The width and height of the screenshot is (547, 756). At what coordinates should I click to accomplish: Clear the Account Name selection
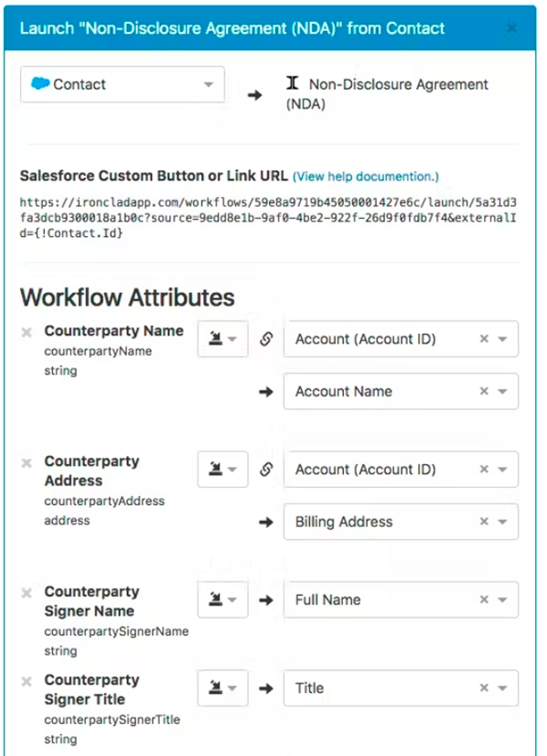tap(485, 391)
